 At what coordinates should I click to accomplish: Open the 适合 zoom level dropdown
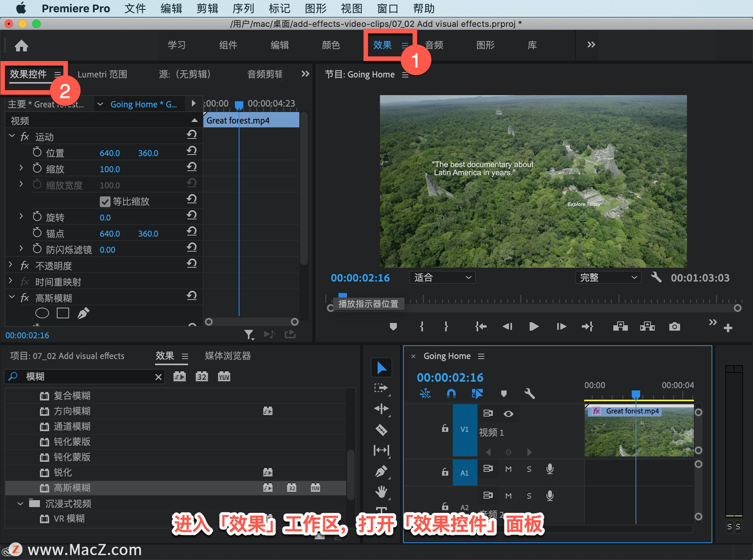pyautogui.click(x=442, y=278)
